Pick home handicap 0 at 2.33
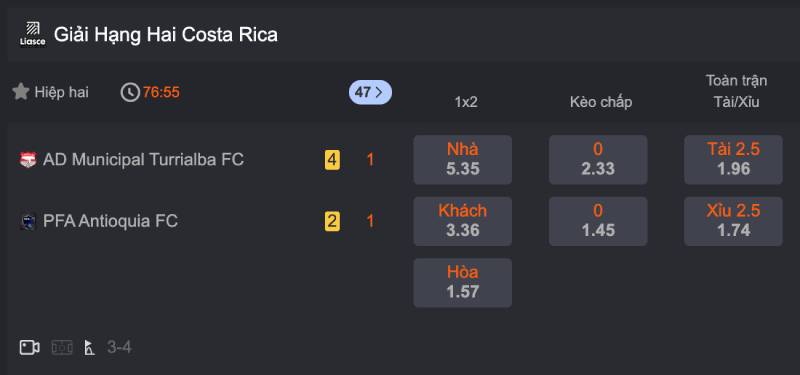The image size is (800, 375). pos(598,160)
